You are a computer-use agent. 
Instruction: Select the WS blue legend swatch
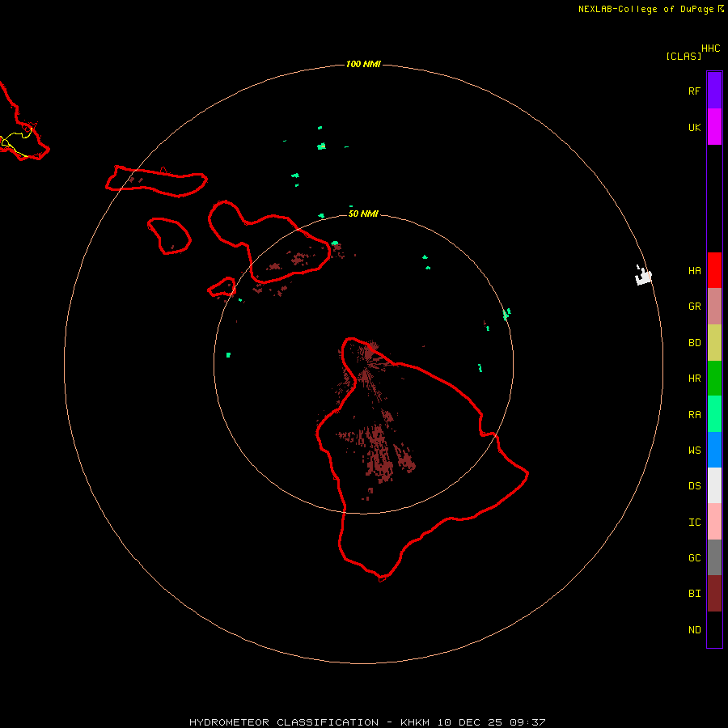(714, 450)
